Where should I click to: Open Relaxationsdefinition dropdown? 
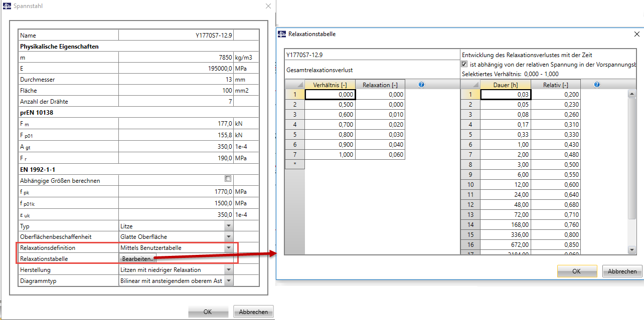click(x=229, y=248)
